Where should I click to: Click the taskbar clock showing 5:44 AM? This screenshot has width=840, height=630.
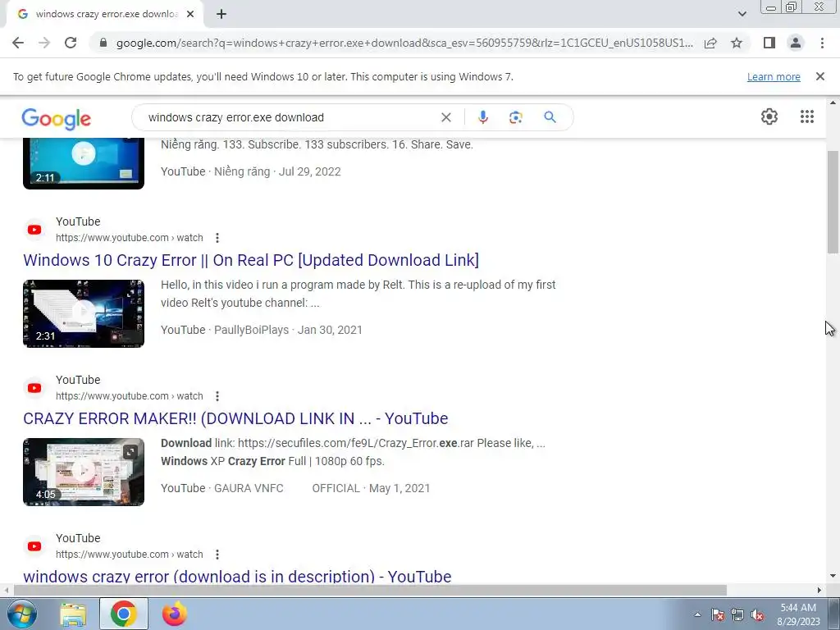pyautogui.click(x=798, y=614)
